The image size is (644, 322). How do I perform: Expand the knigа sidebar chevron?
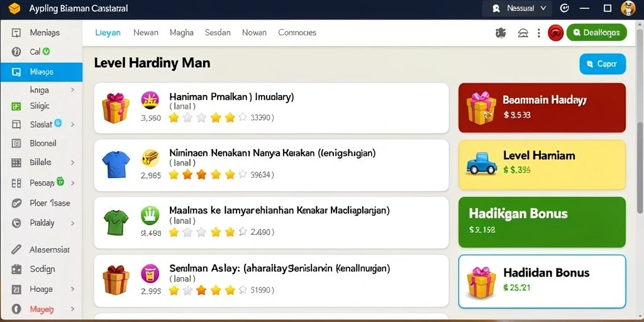pos(72,89)
